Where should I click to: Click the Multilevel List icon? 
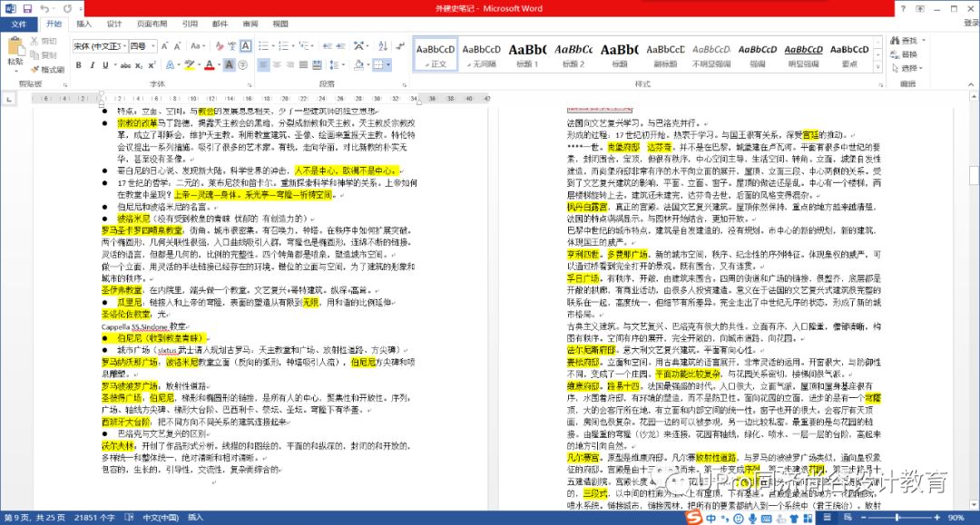tap(303, 46)
